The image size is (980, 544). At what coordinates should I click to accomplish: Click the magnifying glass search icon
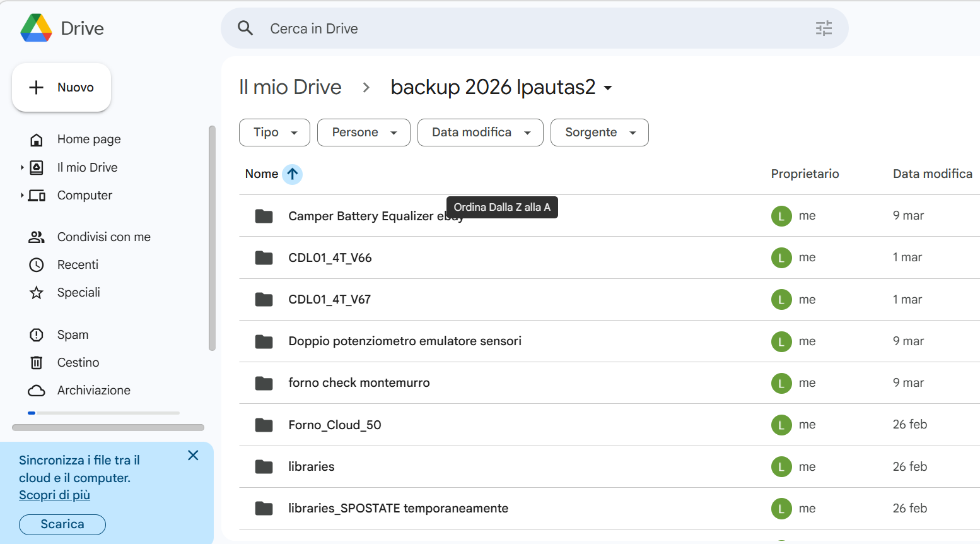click(245, 28)
